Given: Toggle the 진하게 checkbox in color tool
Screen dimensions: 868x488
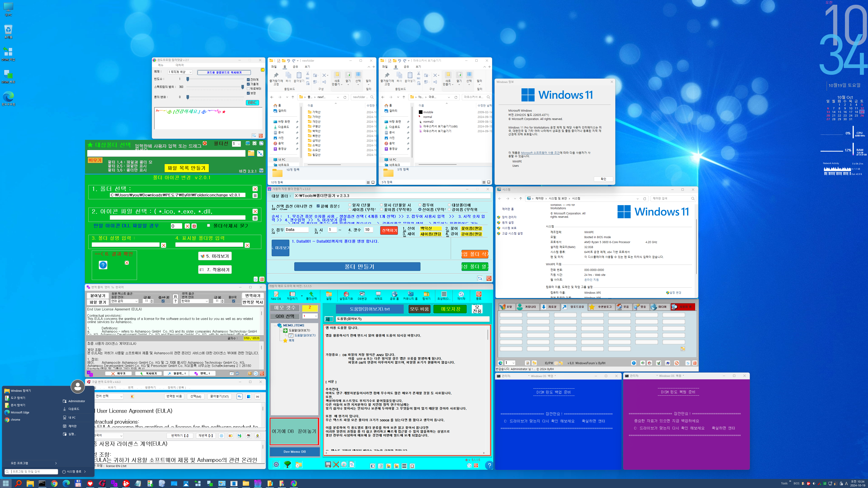Looking at the screenshot, I should 248,80.
